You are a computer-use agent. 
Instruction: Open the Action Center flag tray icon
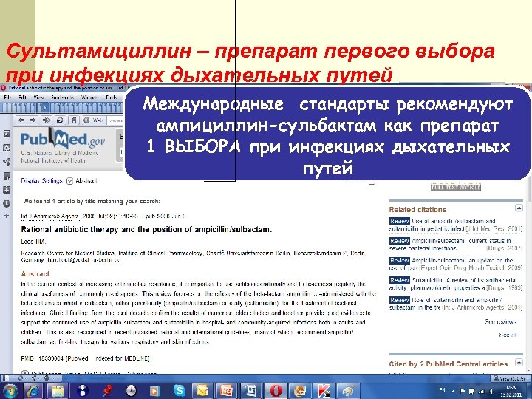tap(462, 391)
